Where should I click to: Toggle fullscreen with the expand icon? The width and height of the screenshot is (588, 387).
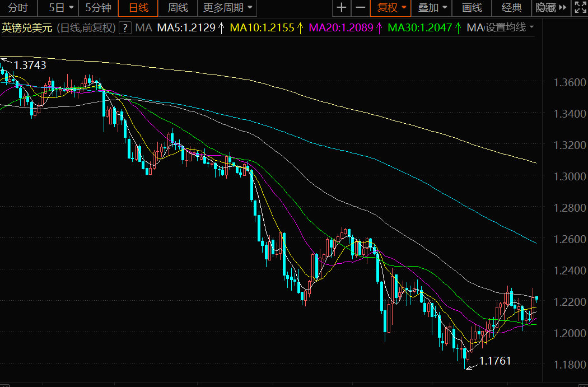click(x=580, y=7)
